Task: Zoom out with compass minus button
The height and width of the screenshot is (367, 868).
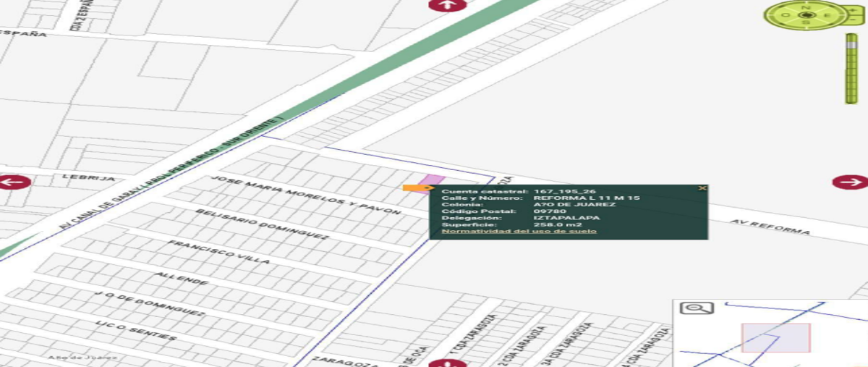Action: pos(851,20)
